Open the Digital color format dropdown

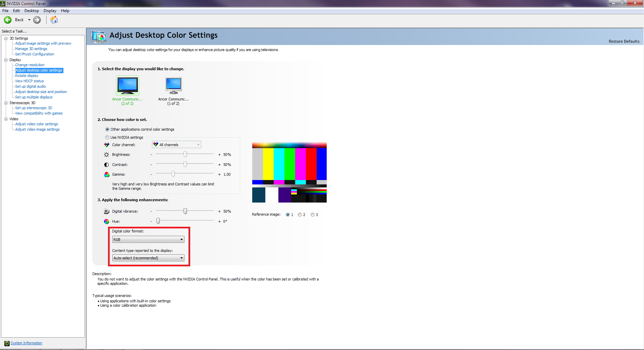tap(148, 239)
